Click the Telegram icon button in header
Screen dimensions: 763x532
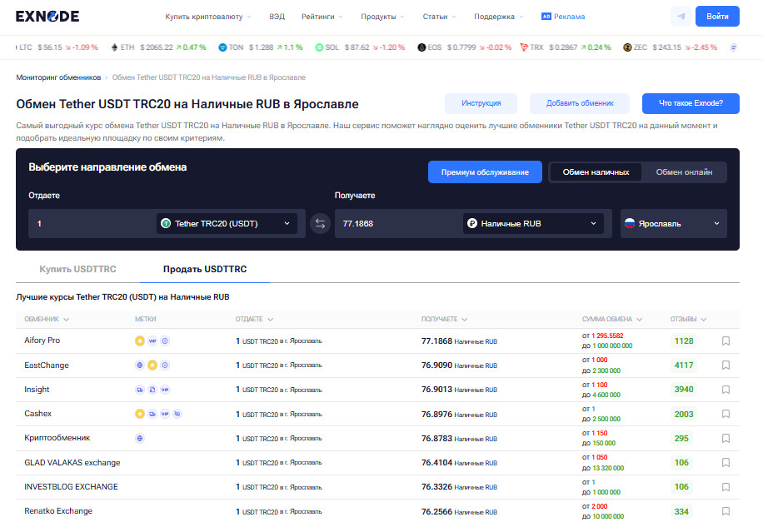click(x=681, y=17)
